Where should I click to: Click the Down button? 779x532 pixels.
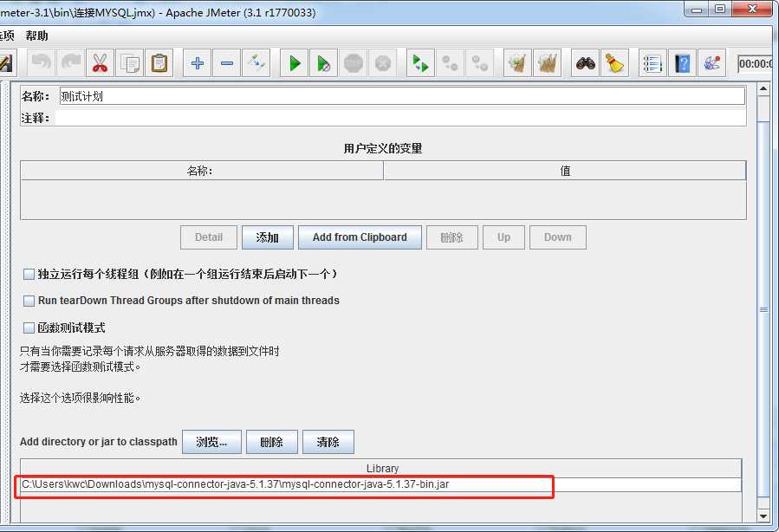click(x=557, y=237)
